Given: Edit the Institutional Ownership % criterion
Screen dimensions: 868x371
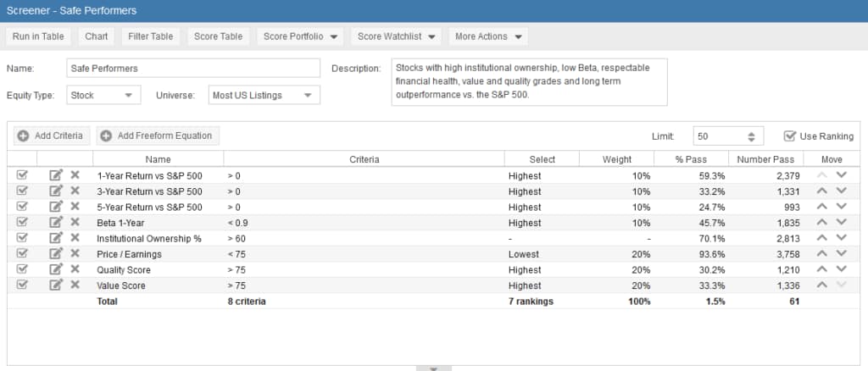Looking at the screenshot, I should [57, 238].
